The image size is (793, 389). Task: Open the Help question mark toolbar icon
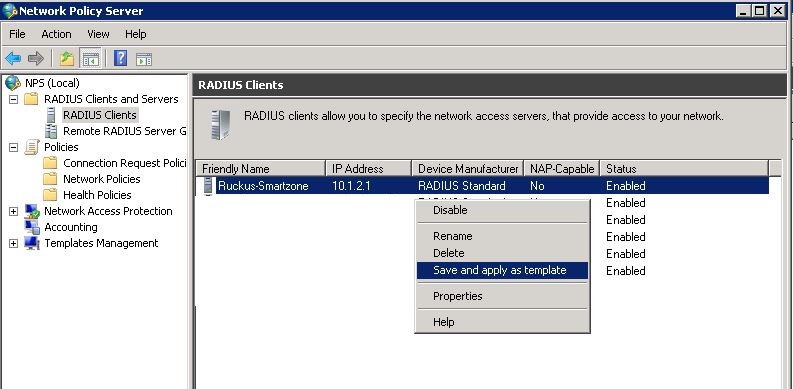tap(120, 59)
